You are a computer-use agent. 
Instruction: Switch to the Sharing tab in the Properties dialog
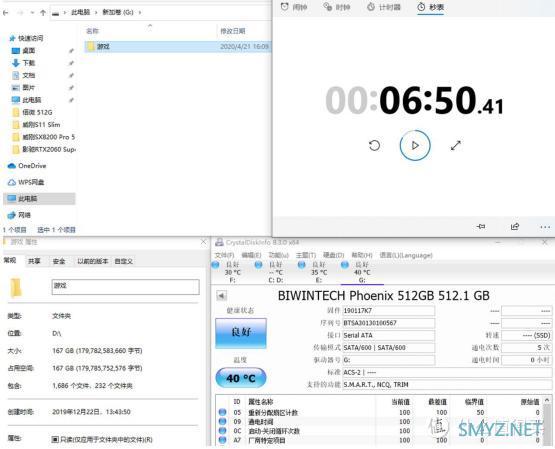click(x=34, y=261)
